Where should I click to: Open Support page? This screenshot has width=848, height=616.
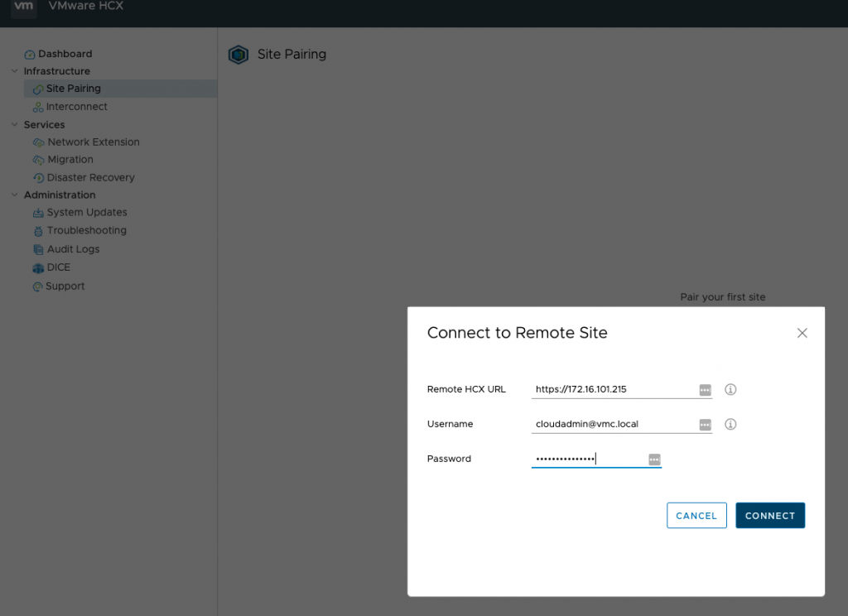[x=65, y=286]
